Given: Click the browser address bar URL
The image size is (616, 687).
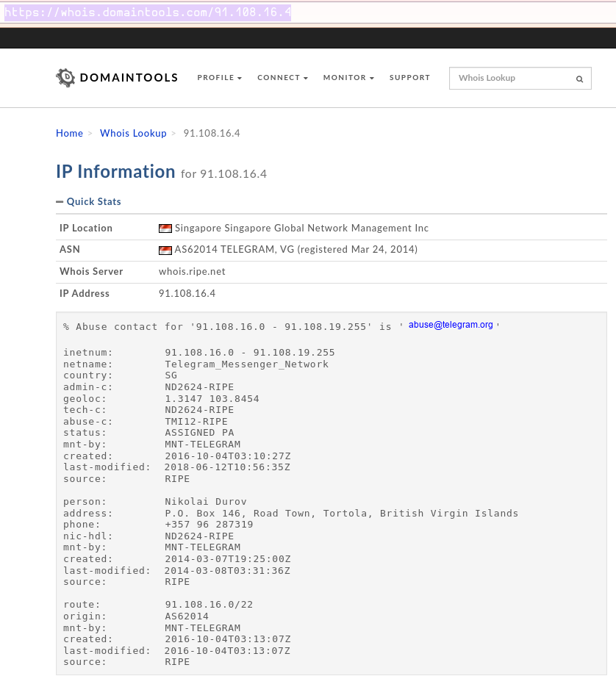Looking at the screenshot, I should point(148,12).
